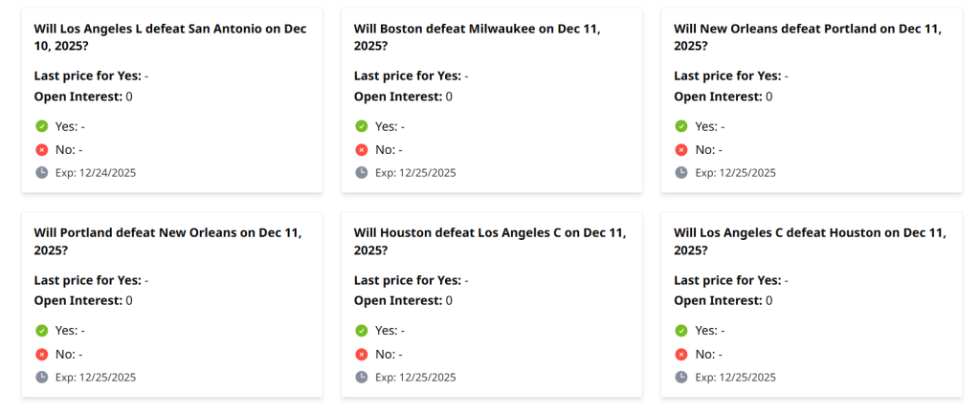
Task: Click Open Interest value on Boston defeat Milwaukee card
Action: pyautogui.click(x=449, y=97)
